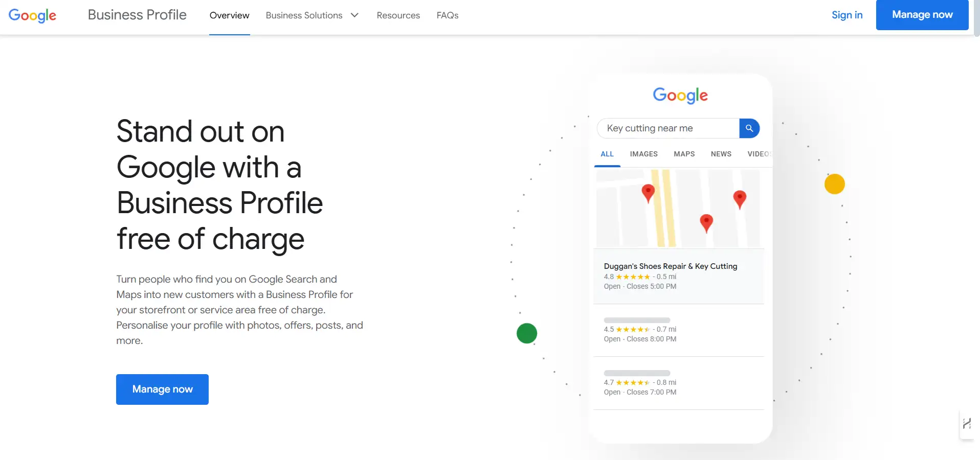Click Manage now button below description
This screenshot has height=460, width=980.
pyautogui.click(x=162, y=389)
